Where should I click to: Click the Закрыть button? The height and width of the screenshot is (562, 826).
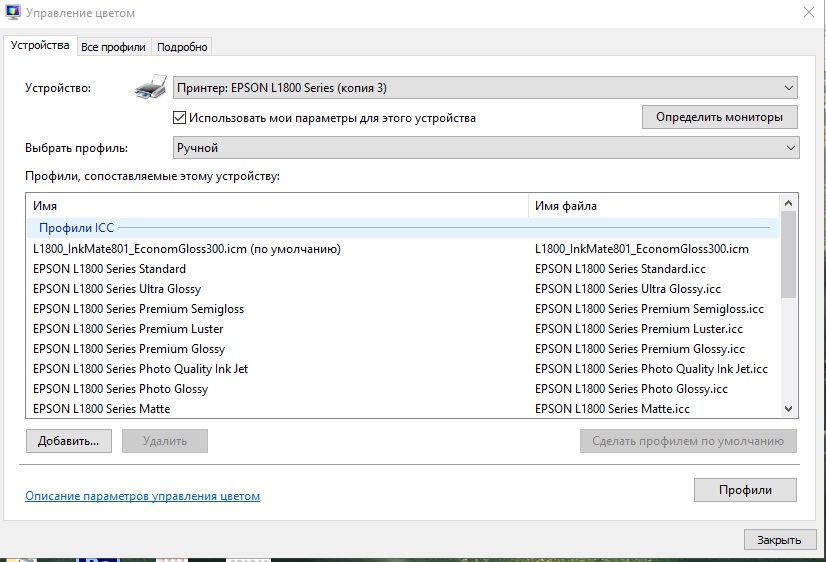pyautogui.click(x=780, y=540)
